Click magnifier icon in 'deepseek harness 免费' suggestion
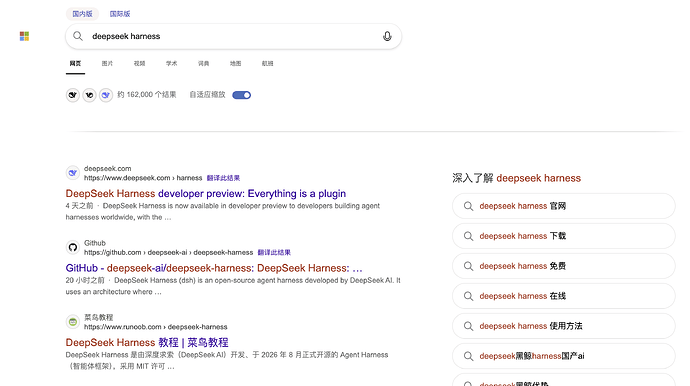Screen dimensions: 690x386 point(468,266)
